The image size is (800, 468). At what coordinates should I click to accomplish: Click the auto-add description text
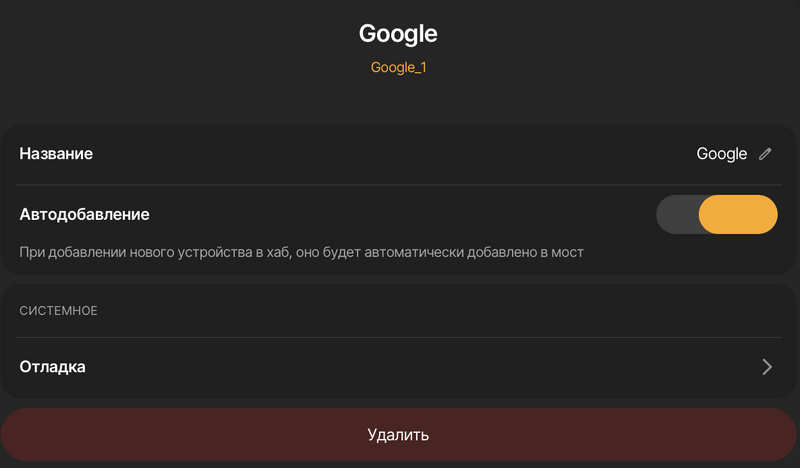coord(300,252)
